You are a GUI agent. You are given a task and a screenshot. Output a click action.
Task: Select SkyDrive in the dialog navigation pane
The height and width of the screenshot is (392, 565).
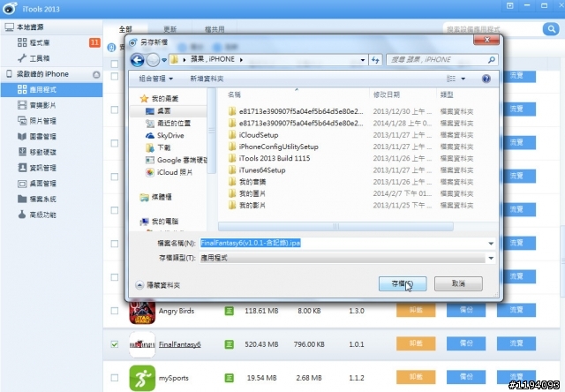164,135
